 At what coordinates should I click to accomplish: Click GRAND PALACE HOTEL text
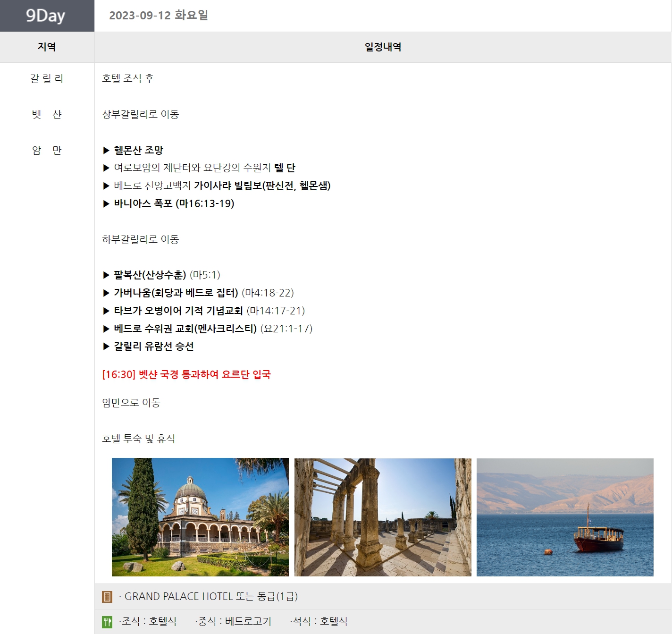click(178, 596)
